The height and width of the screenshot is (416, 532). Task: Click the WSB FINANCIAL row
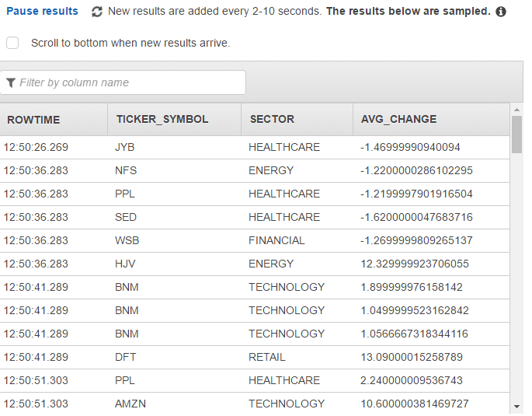pos(255,240)
